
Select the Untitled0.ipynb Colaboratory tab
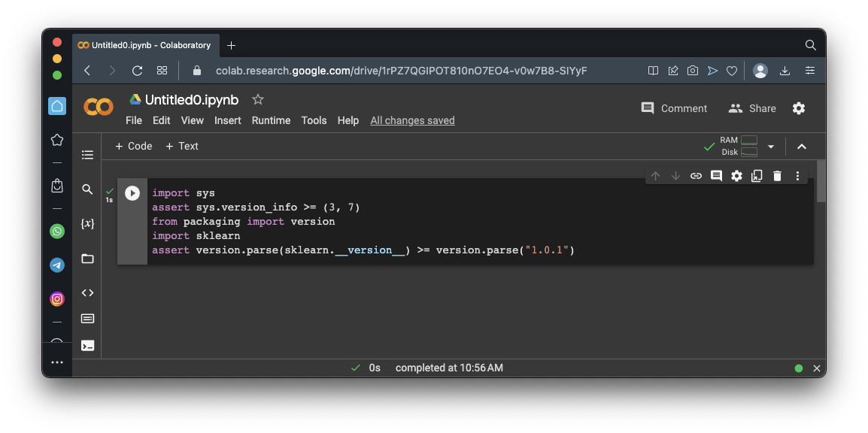tap(145, 45)
